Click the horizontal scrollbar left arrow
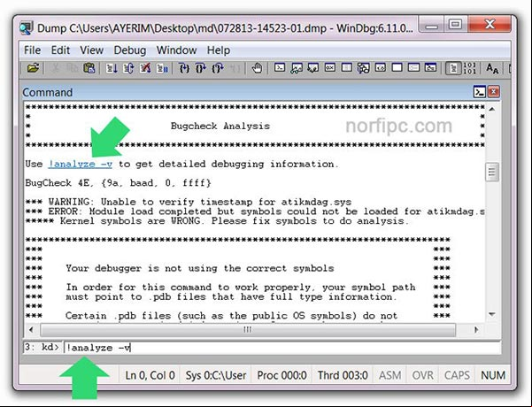This screenshot has width=532, height=407. [32, 329]
